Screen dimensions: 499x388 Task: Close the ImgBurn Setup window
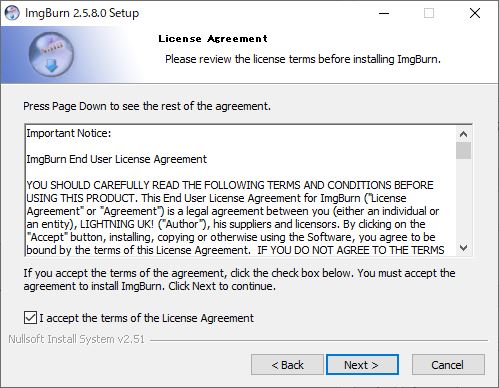pyautogui.click(x=475, y=13)
